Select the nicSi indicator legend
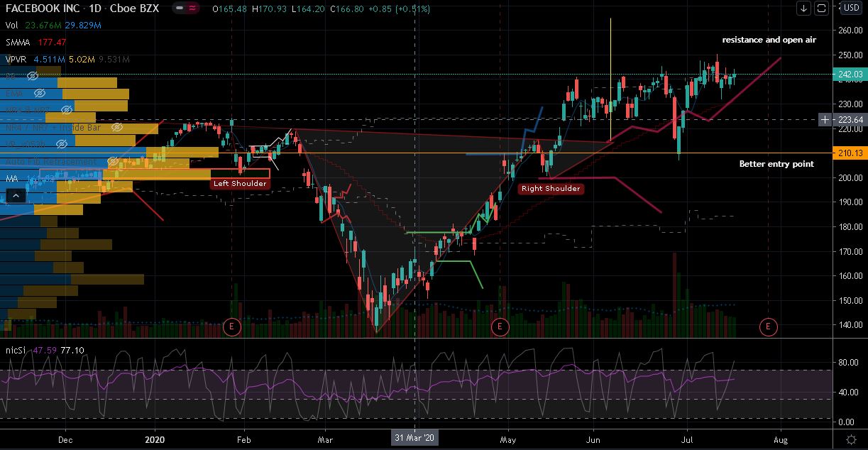The height and width of the screenshot is (450, 868). (x=15, y=350)
